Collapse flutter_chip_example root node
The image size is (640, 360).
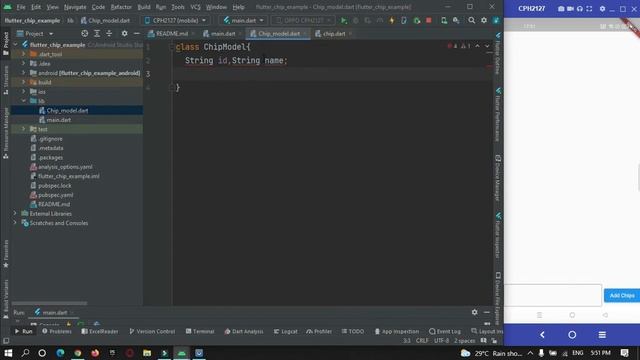pos(15,44)
